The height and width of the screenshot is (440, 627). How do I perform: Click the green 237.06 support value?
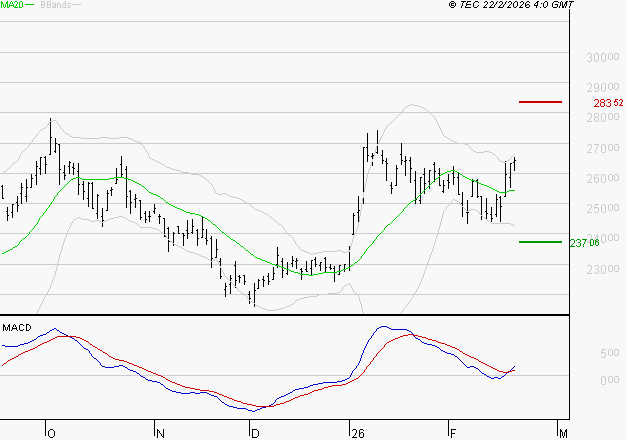[584, 243]
